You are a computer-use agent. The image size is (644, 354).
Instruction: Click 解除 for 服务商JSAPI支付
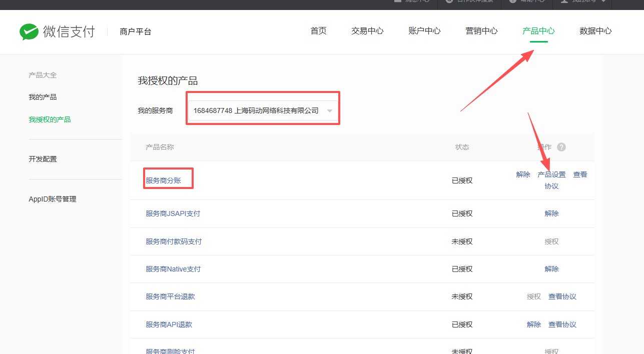551,213
